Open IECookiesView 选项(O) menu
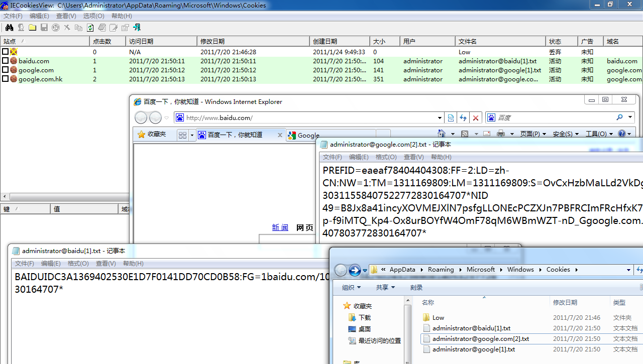643x364 pixels. [x=93, y=16]
